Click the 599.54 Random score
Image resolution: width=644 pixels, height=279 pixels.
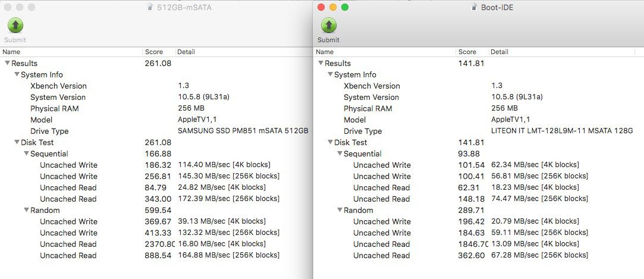click(158, 210)
